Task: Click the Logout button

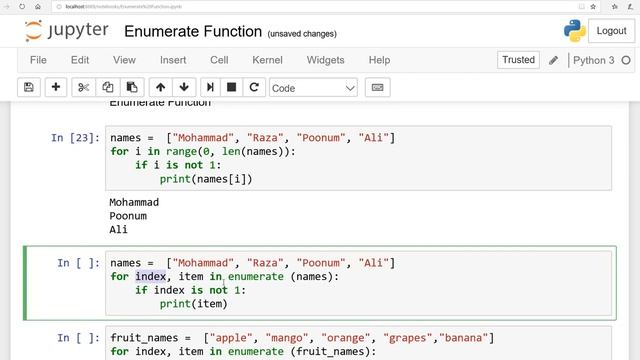Action: [x=611, y=31]
